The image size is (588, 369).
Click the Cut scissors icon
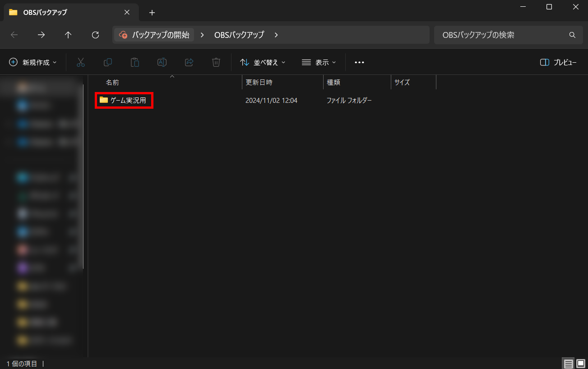(81, 62)
